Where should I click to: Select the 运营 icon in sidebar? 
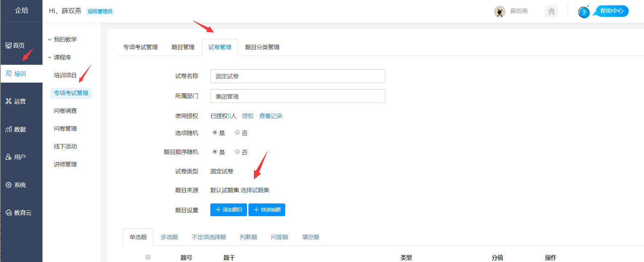(9, 101)
